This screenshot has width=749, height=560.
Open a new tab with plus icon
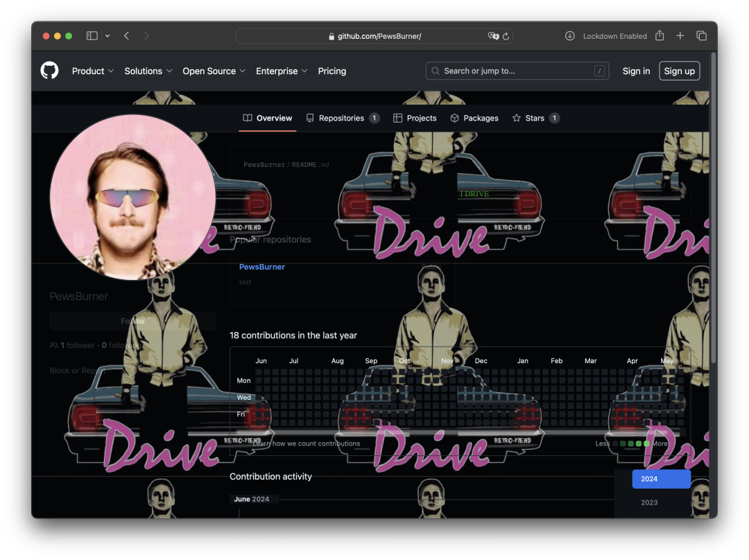pos(680,36)
